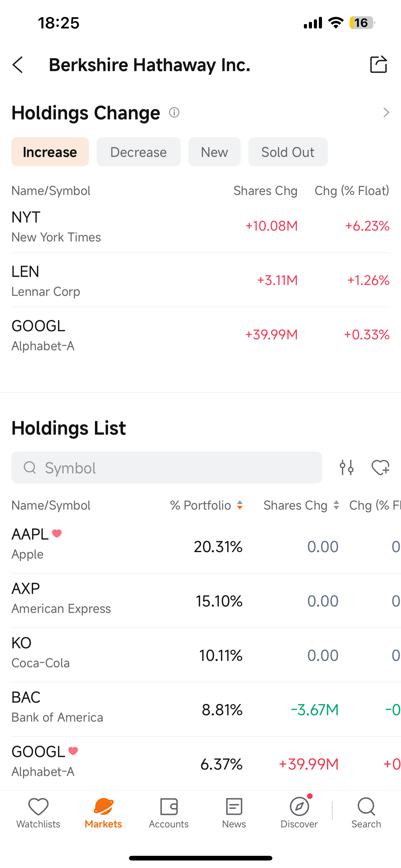Switch to the Decrease tab

138,152
